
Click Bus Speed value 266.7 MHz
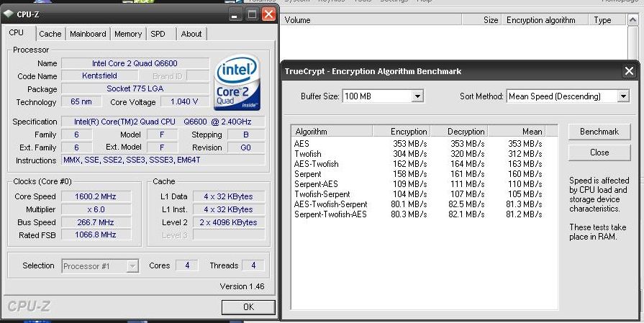[x=96, y=222]
